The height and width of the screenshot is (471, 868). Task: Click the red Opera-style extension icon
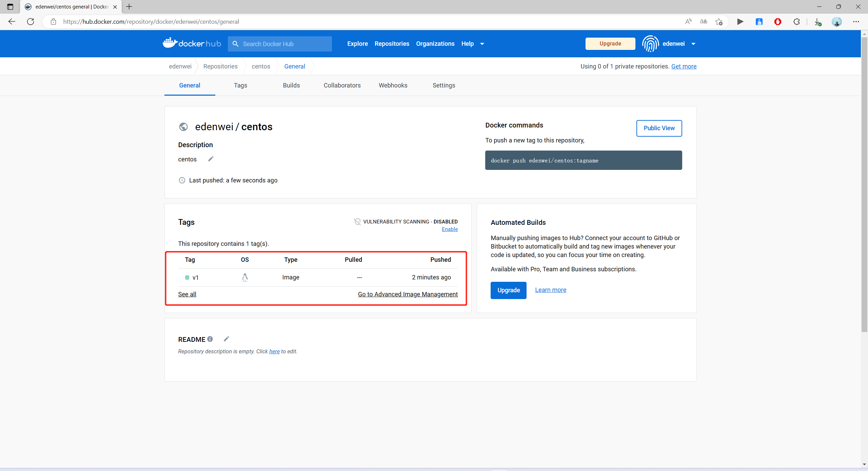click(778, 22)
